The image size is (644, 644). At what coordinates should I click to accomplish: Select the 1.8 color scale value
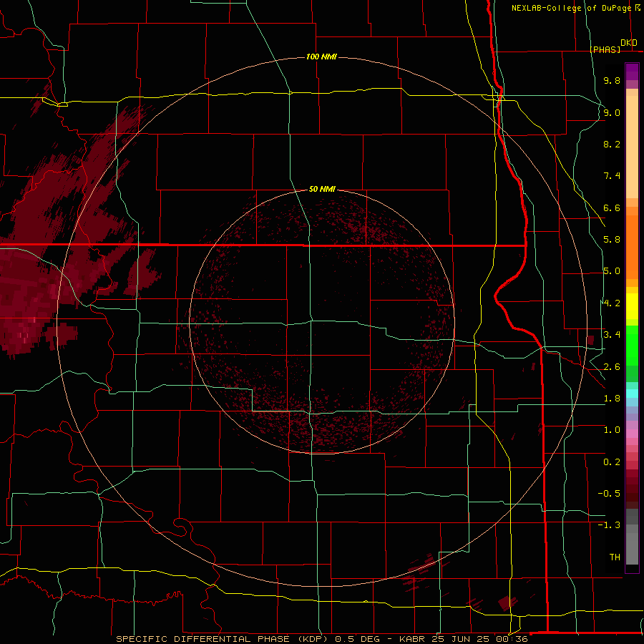tap(612, 399)
